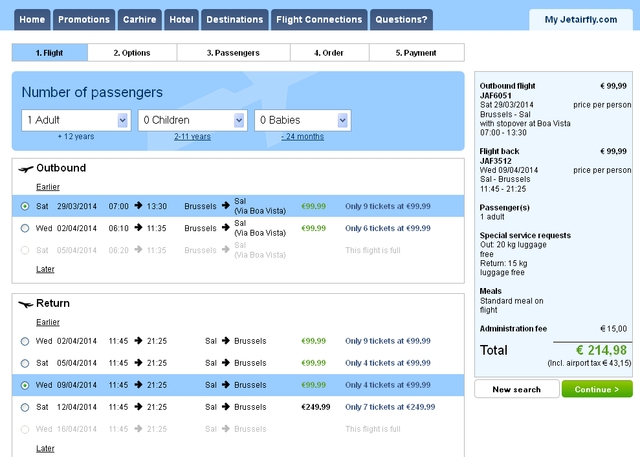Go to the Hotel tab
This screenshot has width=640, height=457.
click(182, 20)
